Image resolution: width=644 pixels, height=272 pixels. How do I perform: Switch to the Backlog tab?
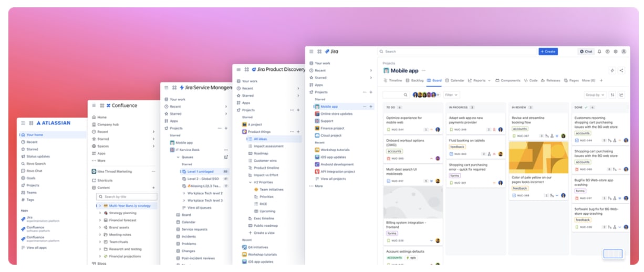414,80
